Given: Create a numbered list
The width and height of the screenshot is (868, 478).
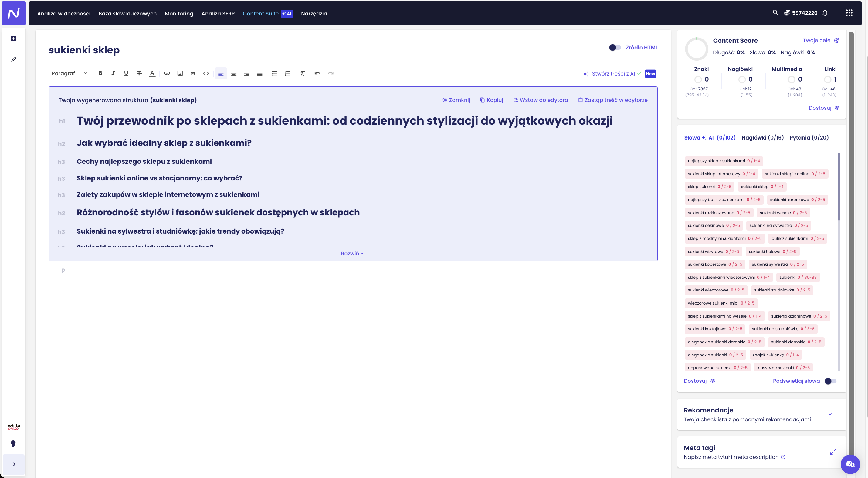Looking at the screenshot, I should pos(287,73).
